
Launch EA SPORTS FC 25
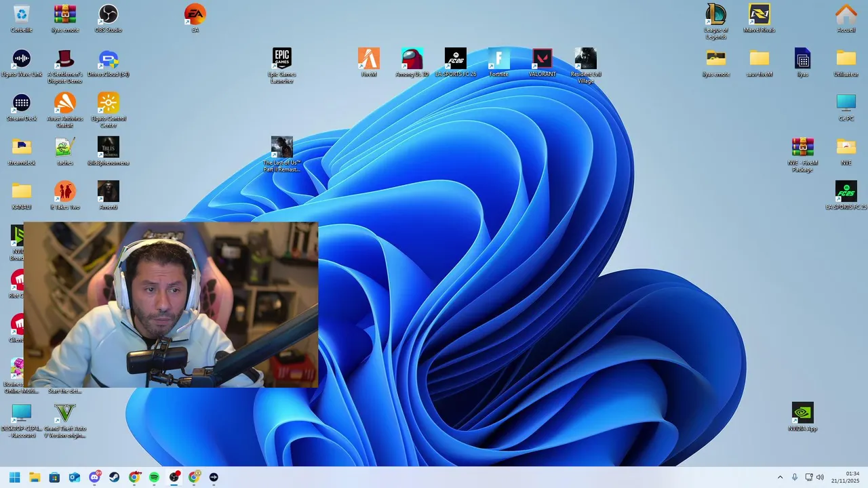[x=846, y=191]
